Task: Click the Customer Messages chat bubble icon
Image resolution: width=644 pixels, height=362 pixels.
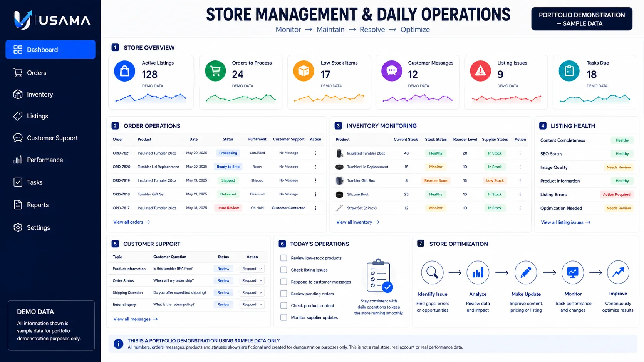Action: click(x=392, y=71)
